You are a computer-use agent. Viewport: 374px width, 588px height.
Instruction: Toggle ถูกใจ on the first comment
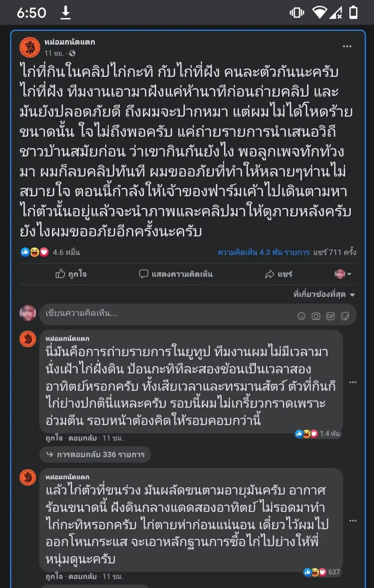click(54, 438)
